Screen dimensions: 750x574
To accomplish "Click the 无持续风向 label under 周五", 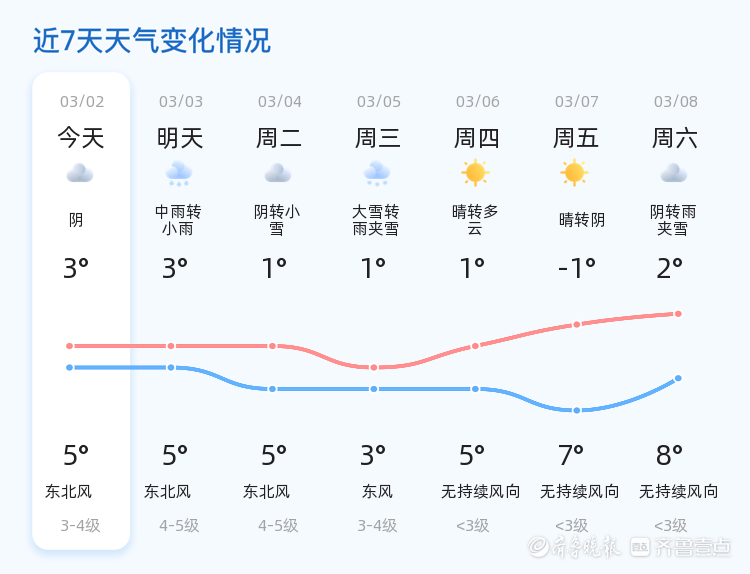I will point(579,491).
